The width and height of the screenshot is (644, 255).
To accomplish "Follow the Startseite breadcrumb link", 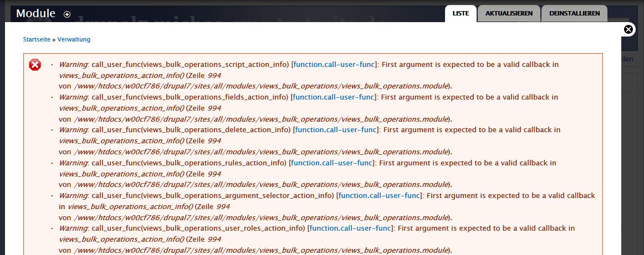I will (37, 39).
